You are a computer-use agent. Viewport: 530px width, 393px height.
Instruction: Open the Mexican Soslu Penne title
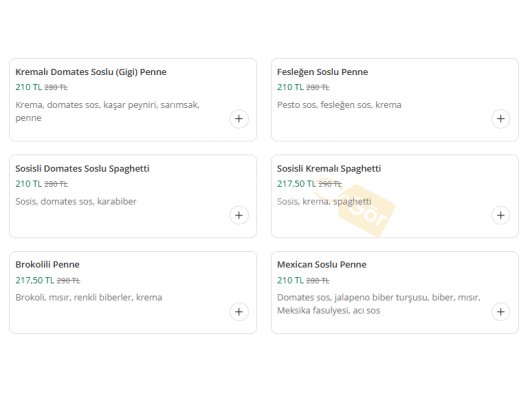click(322, 265)
